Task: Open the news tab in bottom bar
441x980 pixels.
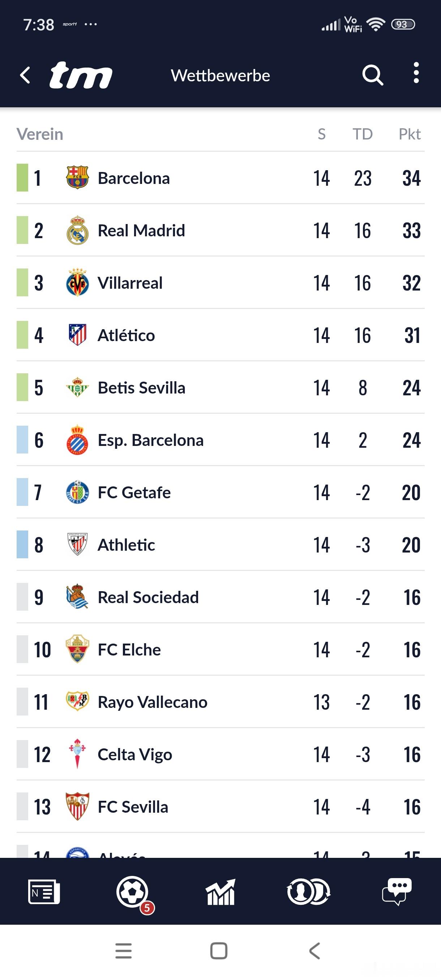Action: click(44, 891)
